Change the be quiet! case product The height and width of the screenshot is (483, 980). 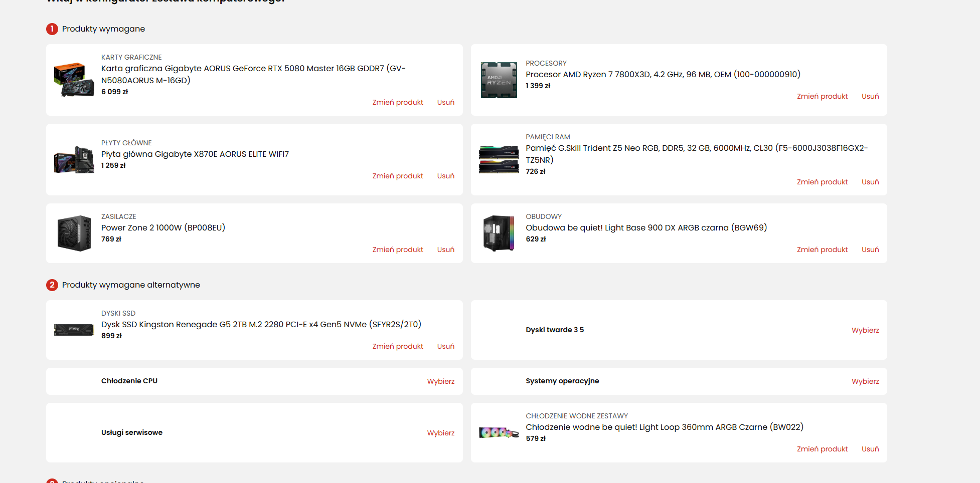[822, 250]
